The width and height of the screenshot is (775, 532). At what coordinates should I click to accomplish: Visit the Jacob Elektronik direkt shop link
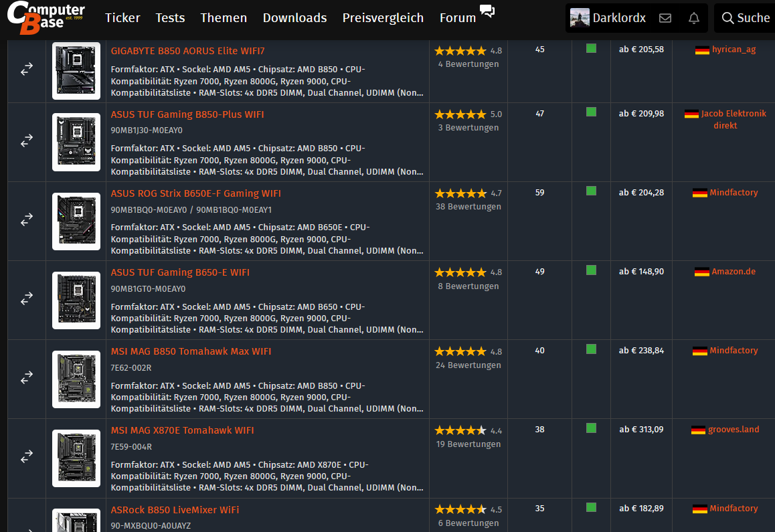(734, 120)
